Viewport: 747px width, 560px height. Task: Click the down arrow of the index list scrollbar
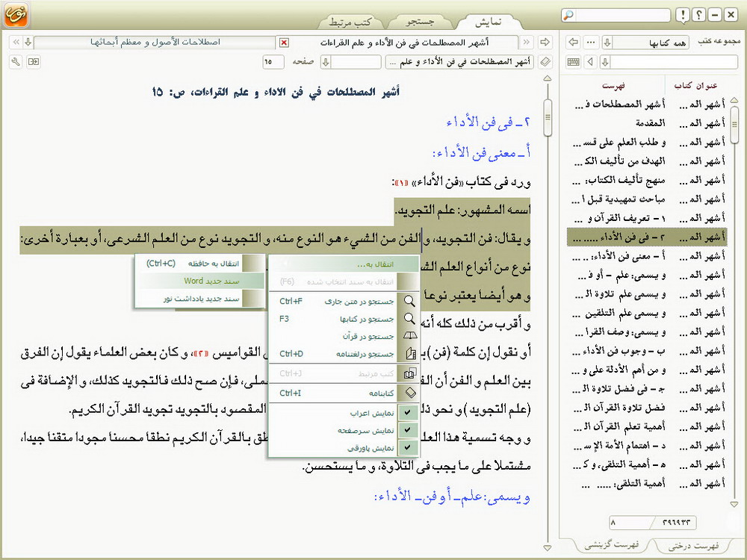click(734, 504)
